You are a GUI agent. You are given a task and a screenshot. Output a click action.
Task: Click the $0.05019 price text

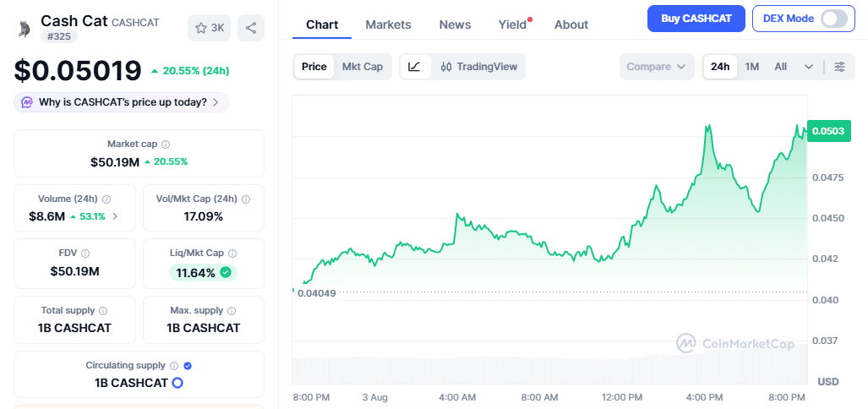[x=78, y=71]
